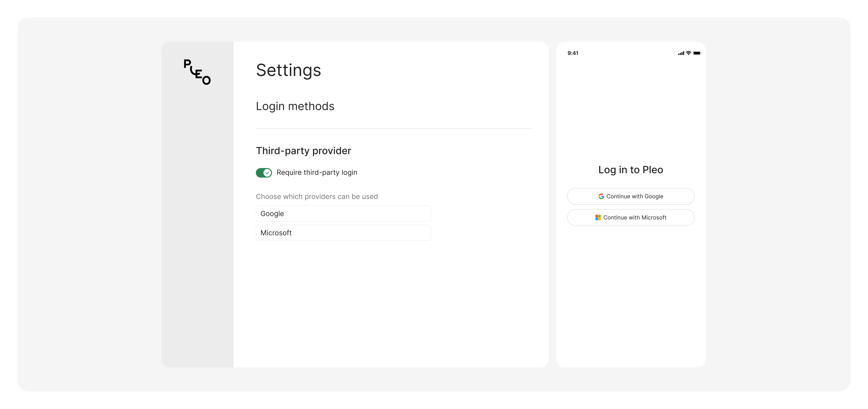Click the 9:41 clock on phone
Screen dimensions: 868x409
(572, 53)
